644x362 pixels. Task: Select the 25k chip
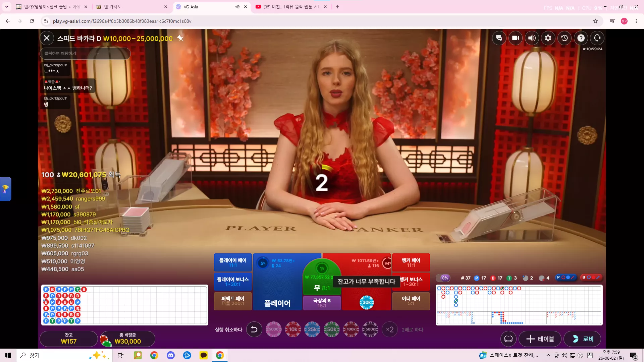(312, 329)
